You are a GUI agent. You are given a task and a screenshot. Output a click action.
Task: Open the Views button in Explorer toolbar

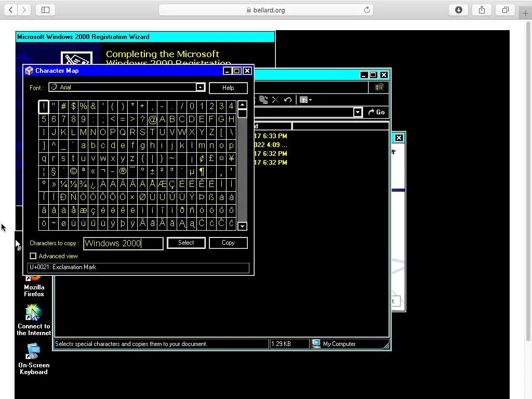(x=305, y=100)
